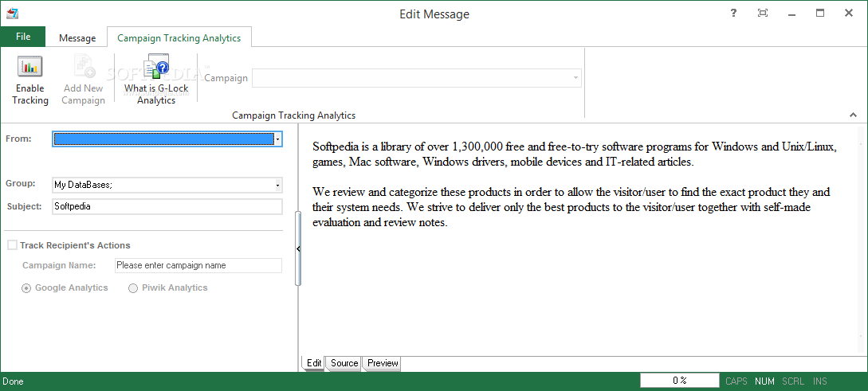Click the vertical scrollbar of the editor
Viewport: 868px width, 391px height.
862,240
